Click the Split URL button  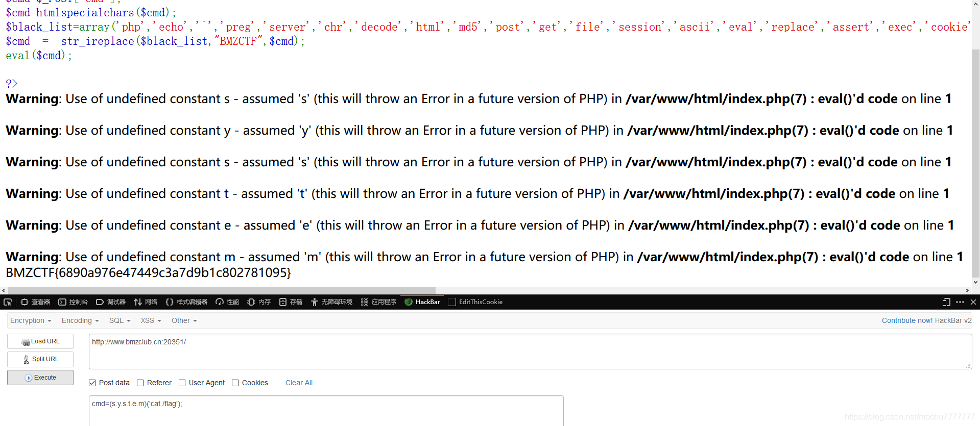click(x=40, y=359)
